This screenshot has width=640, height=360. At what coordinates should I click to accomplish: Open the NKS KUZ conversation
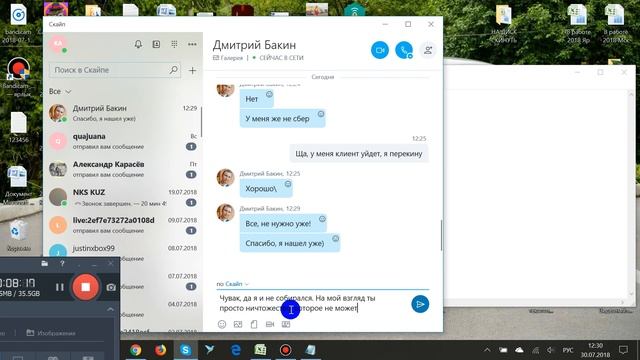tap(123, 197)
